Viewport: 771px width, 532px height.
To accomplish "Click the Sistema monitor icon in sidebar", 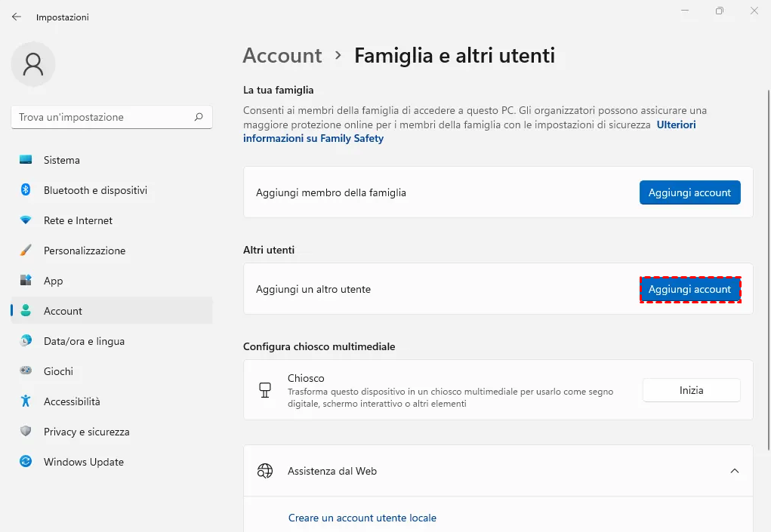I will click(26, 160).
